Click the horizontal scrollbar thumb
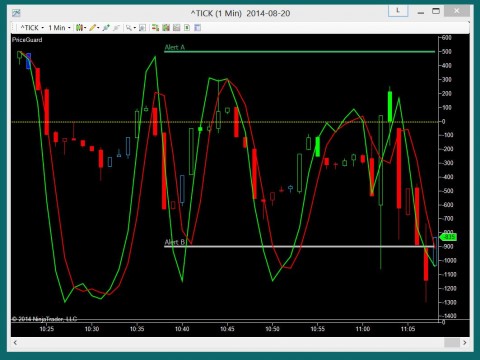The image size is (480, 360). [x=452, y=342]
